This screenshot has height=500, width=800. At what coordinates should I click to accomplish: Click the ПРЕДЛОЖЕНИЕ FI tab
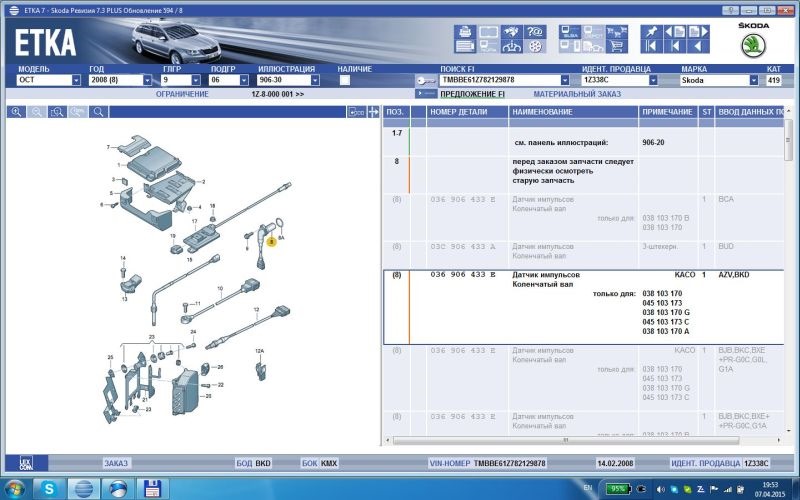pos(472,94)
